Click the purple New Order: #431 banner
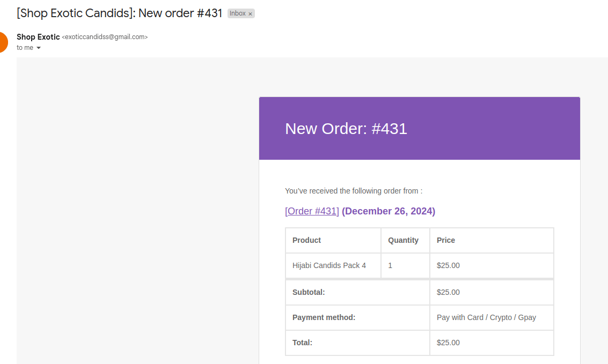This screenshot has height=364, width=608. (x=419, y=129)
